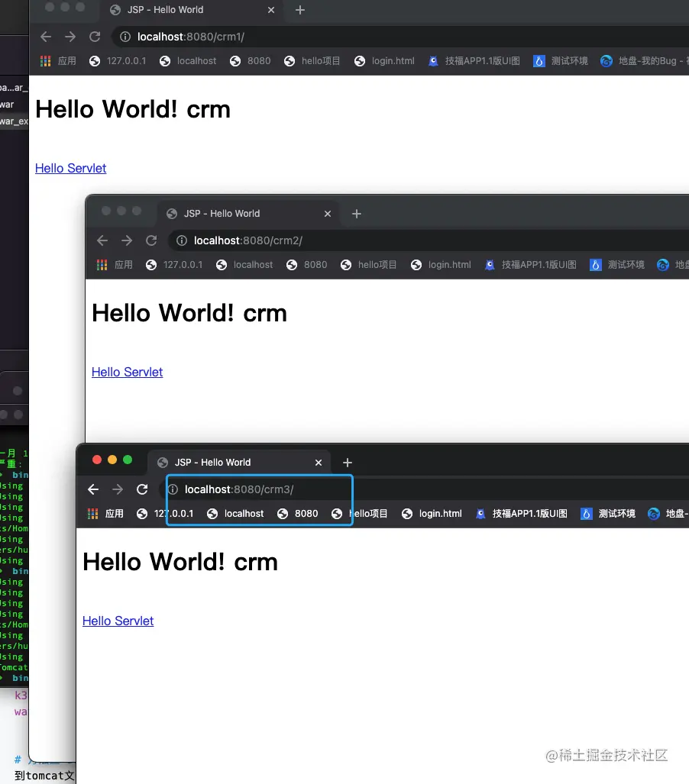Viewport: 689px width, 784px height.
Task: Click forward arrow in crm2 browser window
Action: pos(127,240)
